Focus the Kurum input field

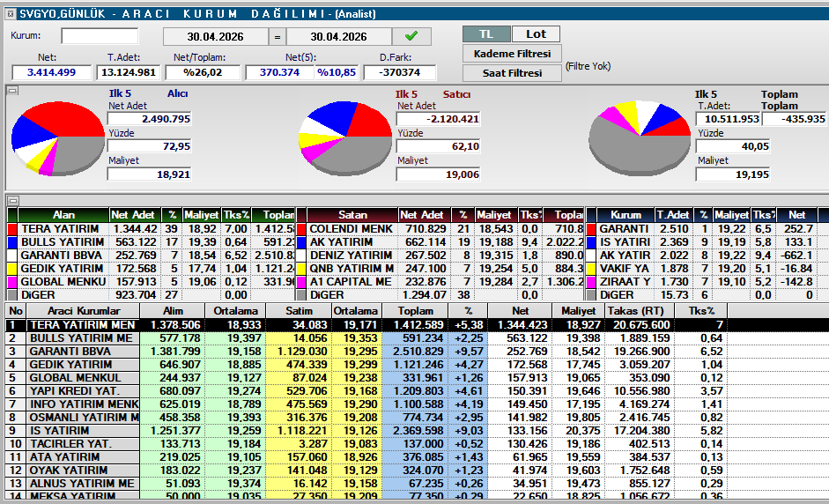pyautogui.click(x=100, y=36)
